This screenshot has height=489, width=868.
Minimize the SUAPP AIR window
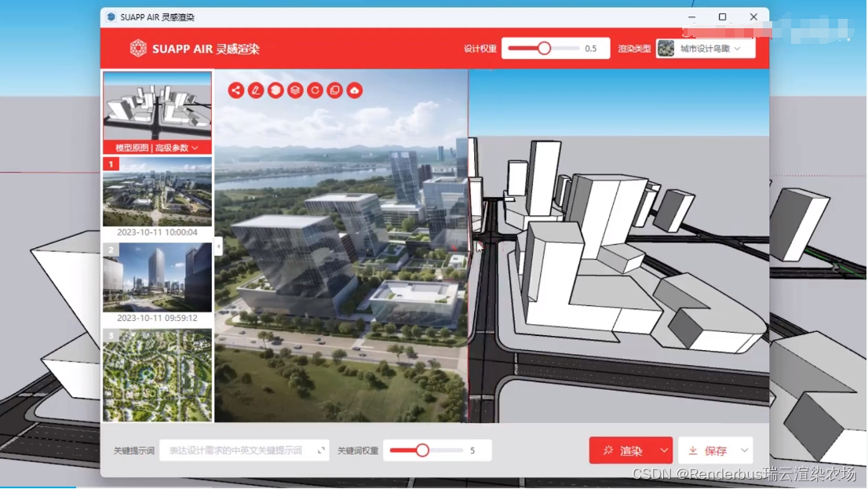point(692,17)
